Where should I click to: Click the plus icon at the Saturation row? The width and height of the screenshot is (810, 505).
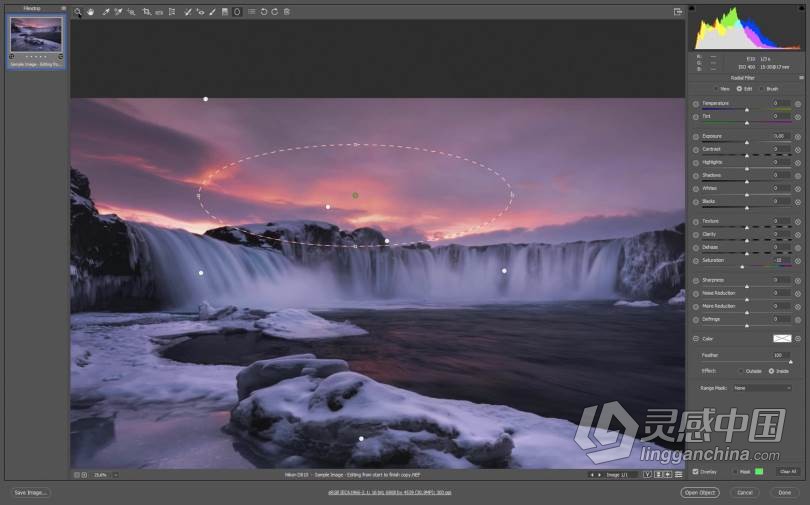(798, 261)
